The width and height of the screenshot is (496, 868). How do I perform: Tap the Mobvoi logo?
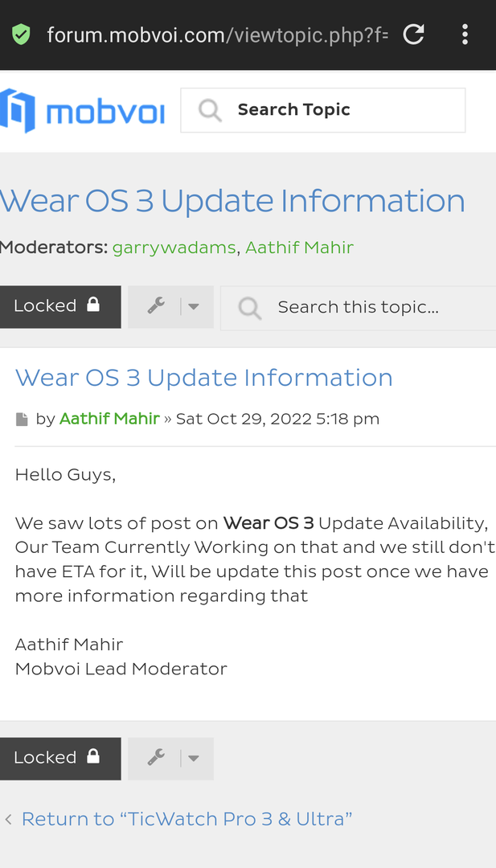click(x=83, y=111)
